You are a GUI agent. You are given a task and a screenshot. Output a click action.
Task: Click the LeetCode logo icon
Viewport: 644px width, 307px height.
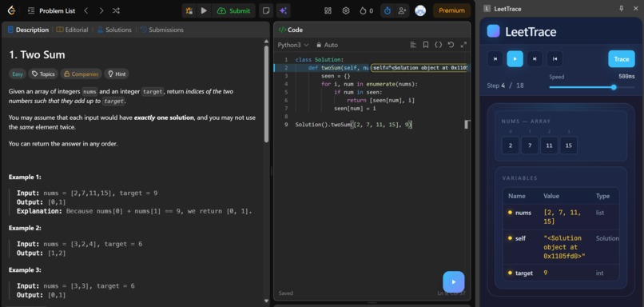(x=11, y=10)
